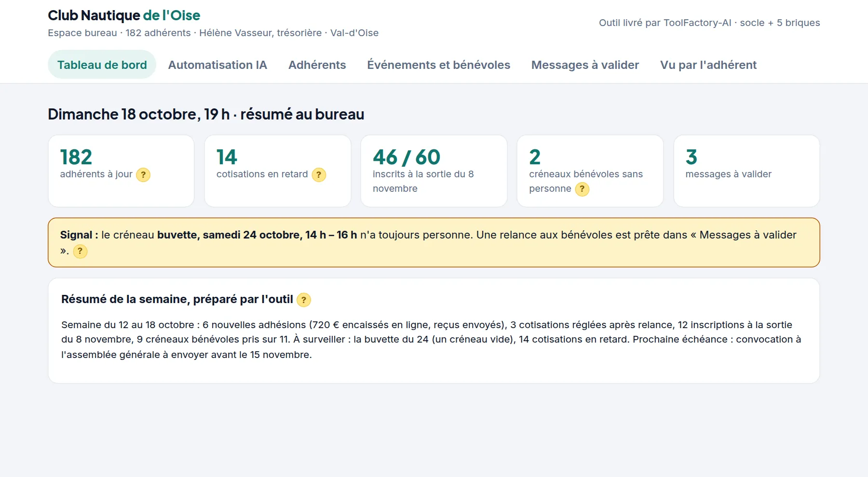Click 'inscrits à la sortie du 8 novembre' label
868x477 pixels.
423,181
